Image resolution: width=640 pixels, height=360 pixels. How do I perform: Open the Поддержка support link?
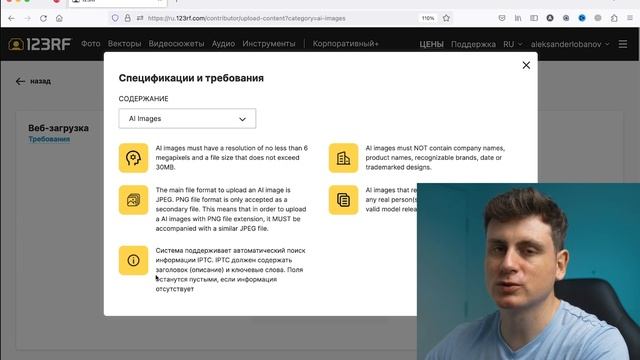point(473,44)
